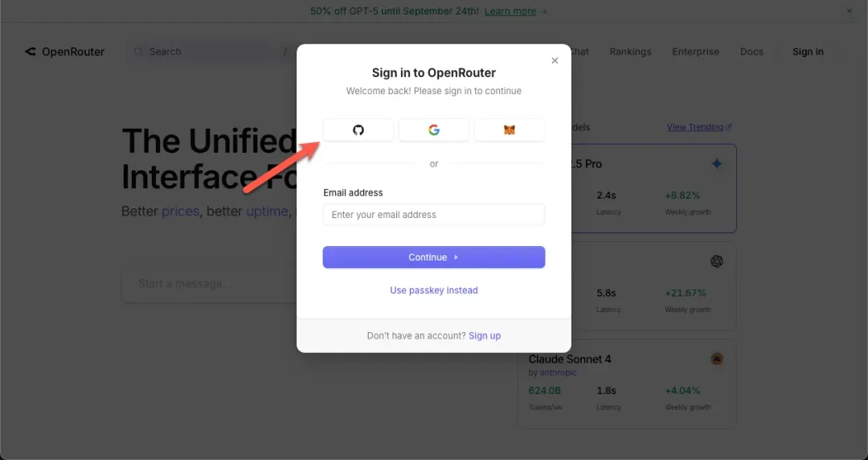
Task: Open the View Trending link
Action: coord(698,127)
